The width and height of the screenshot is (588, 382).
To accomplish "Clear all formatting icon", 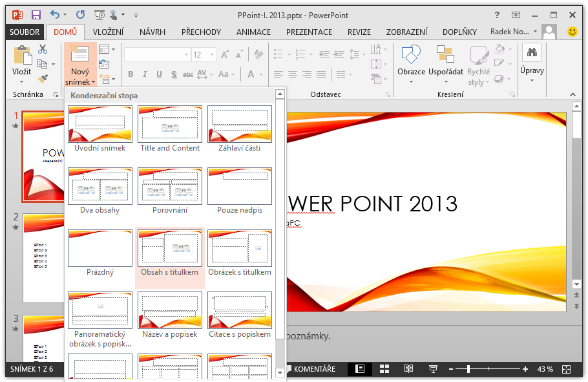I will [258, 55].
